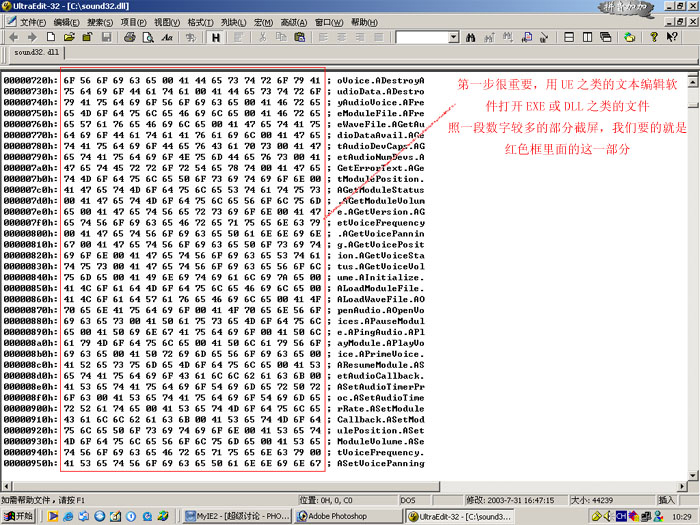Switch to Adobe Photoshop taskbar button
This screenshot has height=525, width=700.
[348, 517]
